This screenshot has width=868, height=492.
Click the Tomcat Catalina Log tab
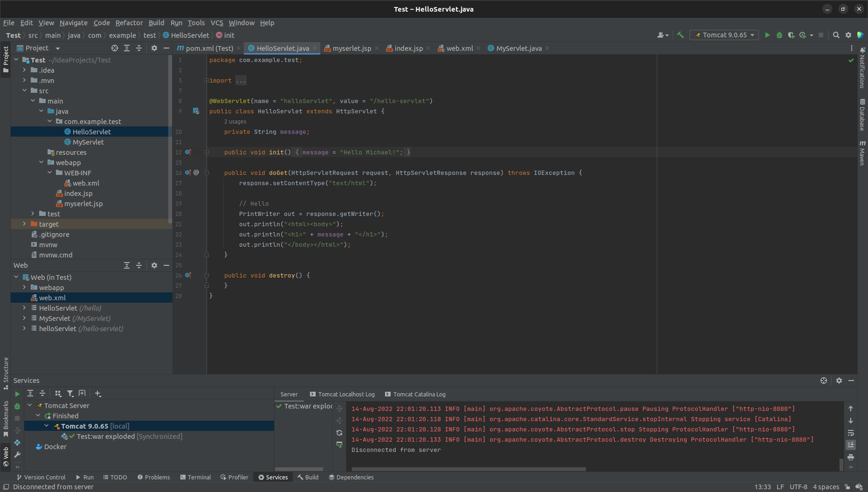pos(419,395)
